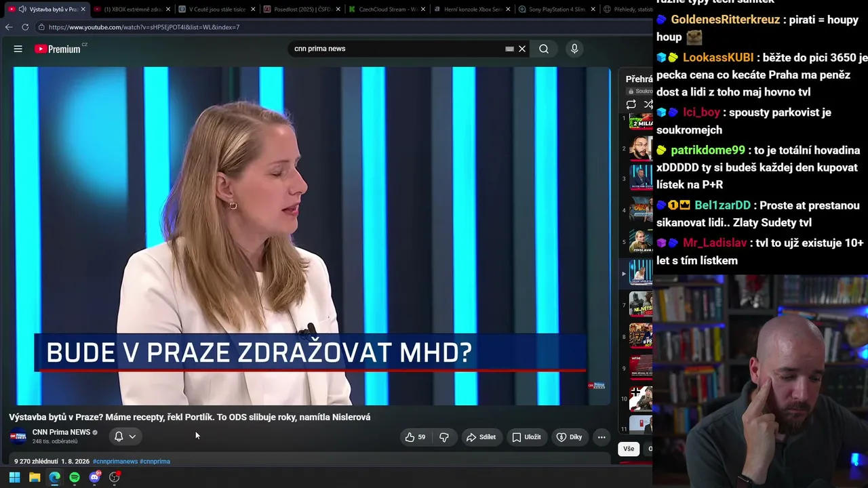This screenshot has width=868, height=488.
Task: Switch to the Herní konzole Xbox Series tab
Action: 473,9
